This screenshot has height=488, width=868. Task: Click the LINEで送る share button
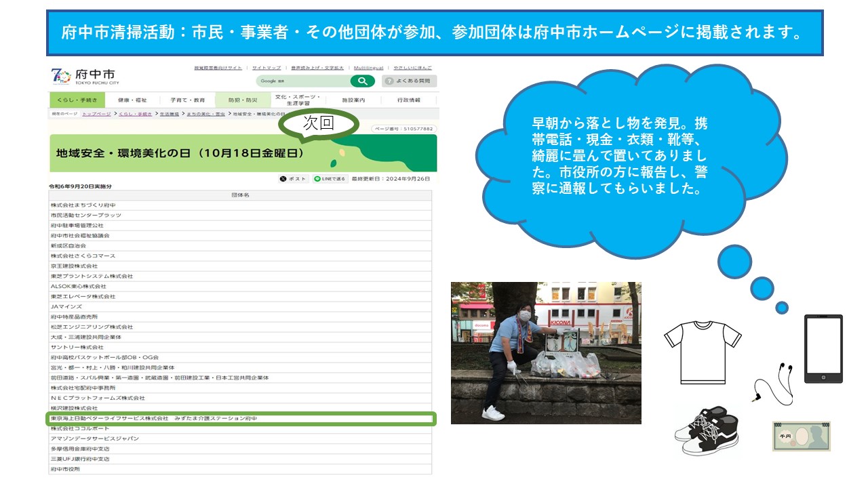[330, 179]
